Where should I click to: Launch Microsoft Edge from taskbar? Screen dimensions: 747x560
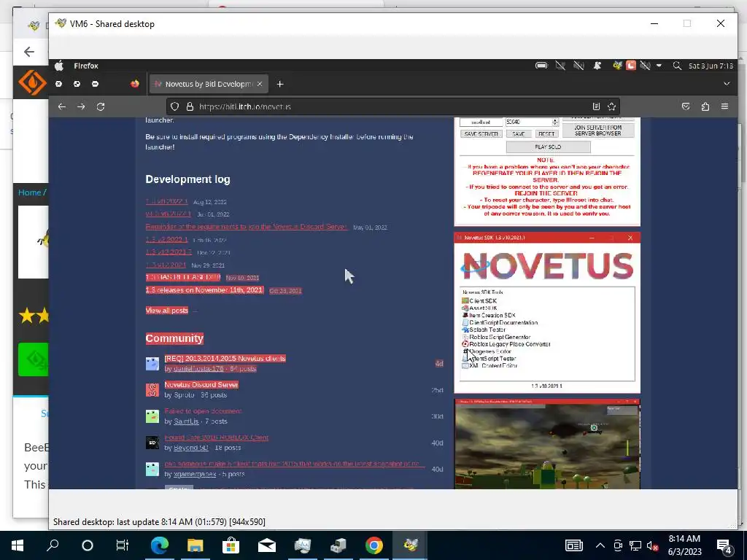(x=160, y=545)
